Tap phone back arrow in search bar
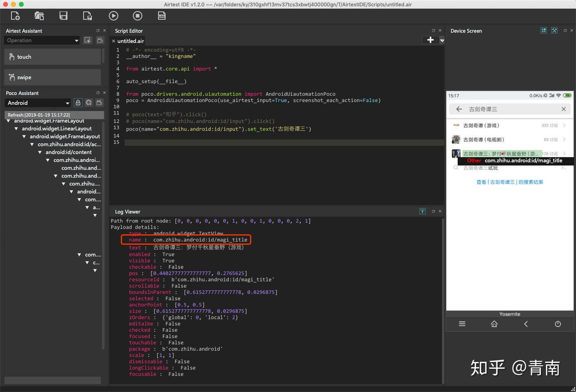Image resolution: width=576 pixels, height=392 pixels. 459,109
